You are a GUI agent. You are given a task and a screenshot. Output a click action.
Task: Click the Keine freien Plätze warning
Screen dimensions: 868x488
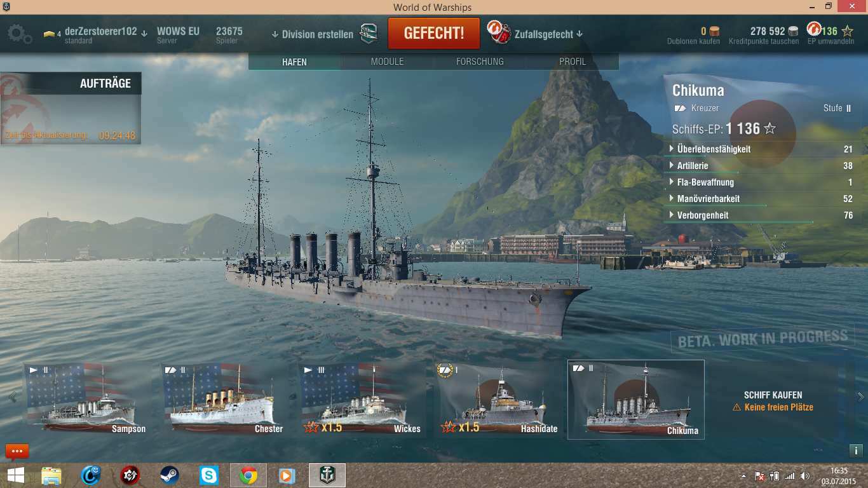pos(773,407)
